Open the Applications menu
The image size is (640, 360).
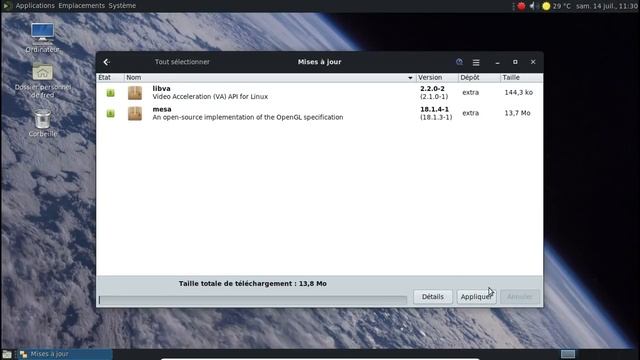(x=35, y=6)
